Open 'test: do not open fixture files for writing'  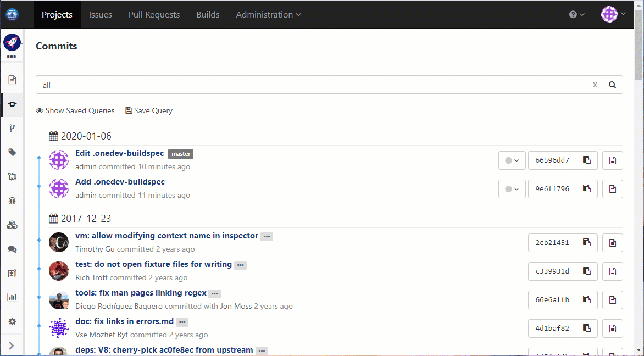(154, 264)
